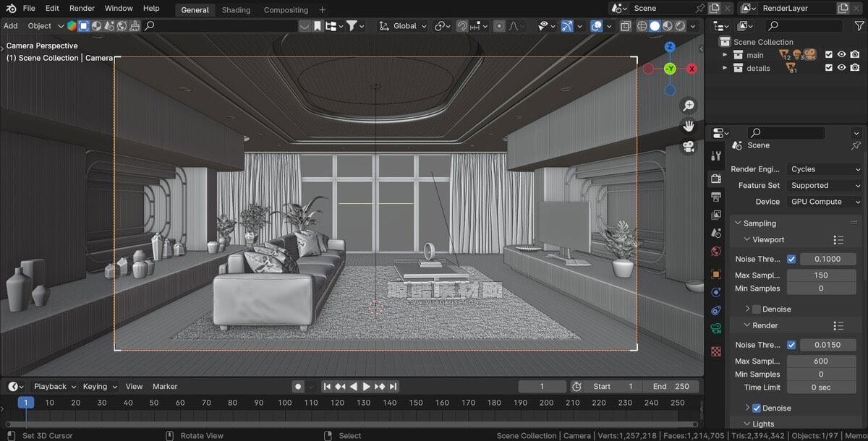
Task: Activate proportional editing icon in viewport header
Action: pyautogui.click(x=499, y=26)
